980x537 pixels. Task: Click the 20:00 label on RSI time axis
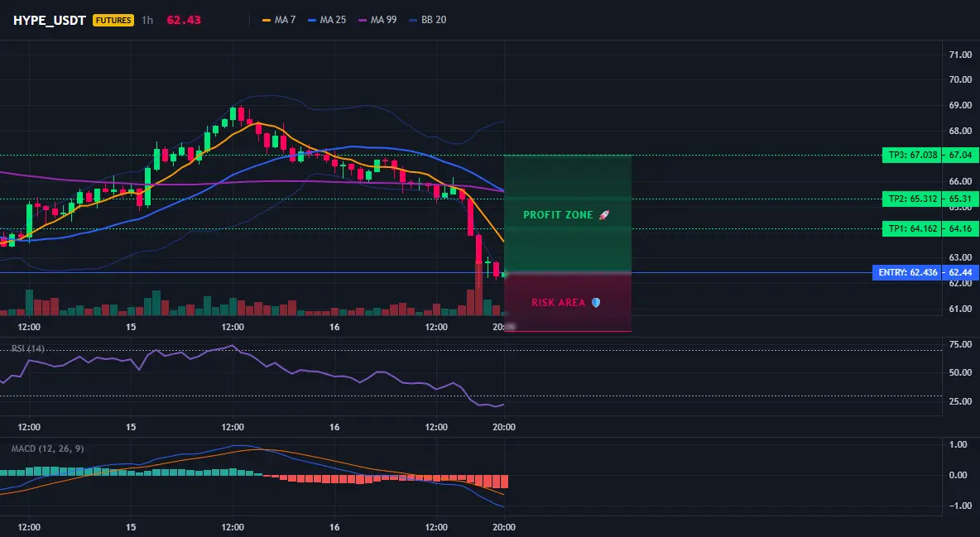(504, 428)
